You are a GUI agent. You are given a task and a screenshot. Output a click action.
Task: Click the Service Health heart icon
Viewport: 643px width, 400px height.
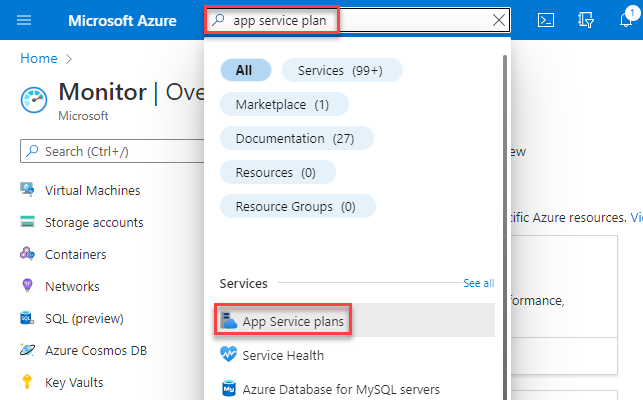click(x=227, y=355)
